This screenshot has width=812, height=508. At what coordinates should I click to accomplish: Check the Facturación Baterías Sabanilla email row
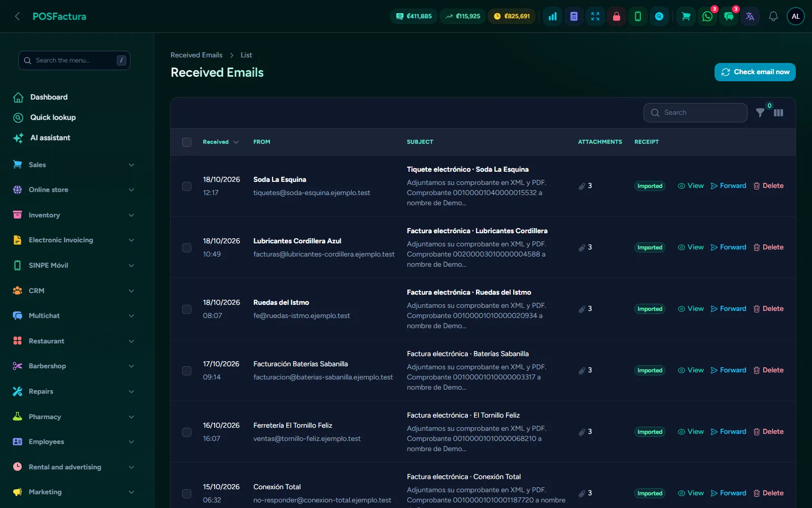pyautogui.click(x=187, y=371)
